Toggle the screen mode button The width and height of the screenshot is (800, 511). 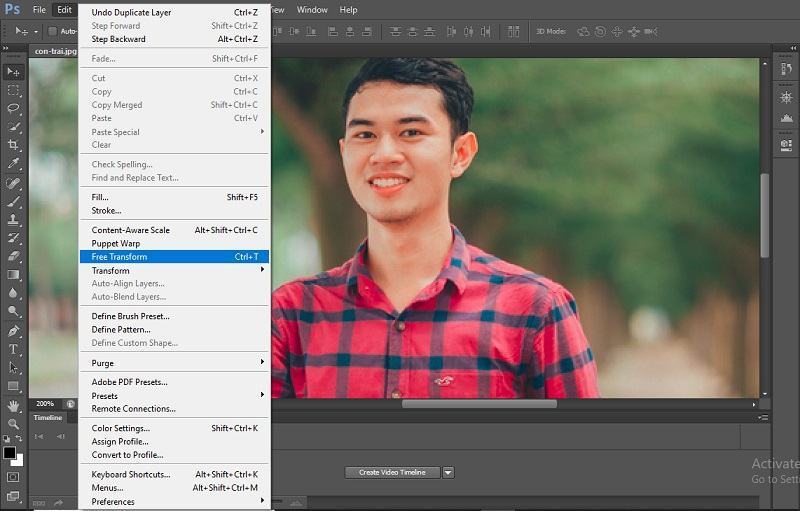tap(13, 496)
